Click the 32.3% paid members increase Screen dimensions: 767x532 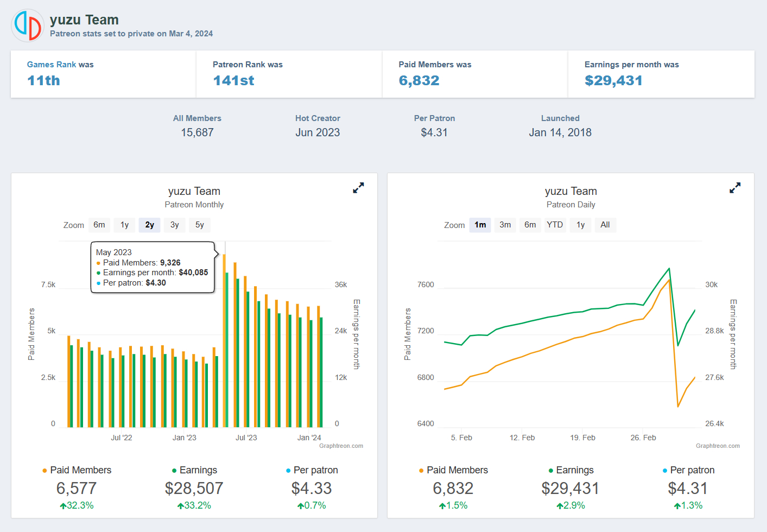coord(77,505)
